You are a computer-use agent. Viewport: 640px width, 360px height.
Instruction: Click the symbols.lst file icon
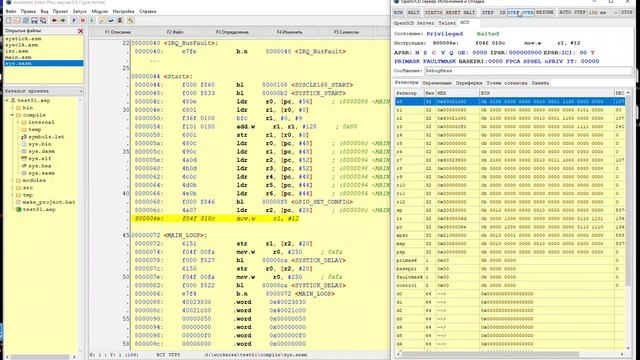point(24,137)
